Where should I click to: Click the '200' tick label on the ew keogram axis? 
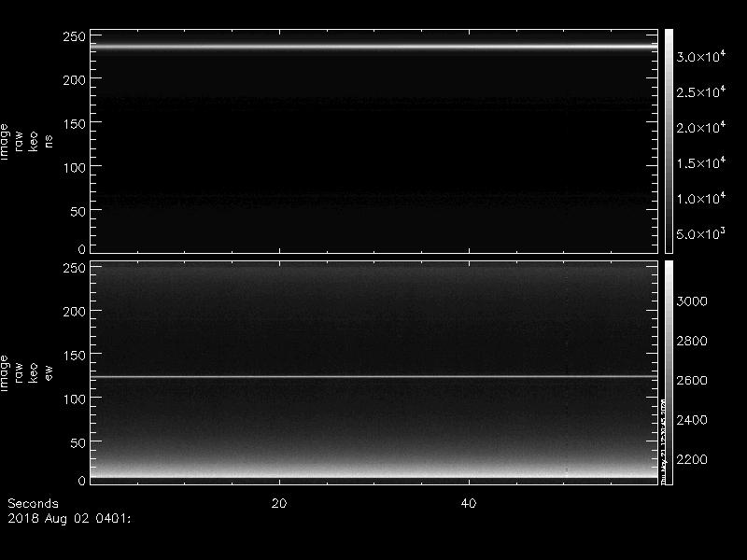click(x=75, y=312)
